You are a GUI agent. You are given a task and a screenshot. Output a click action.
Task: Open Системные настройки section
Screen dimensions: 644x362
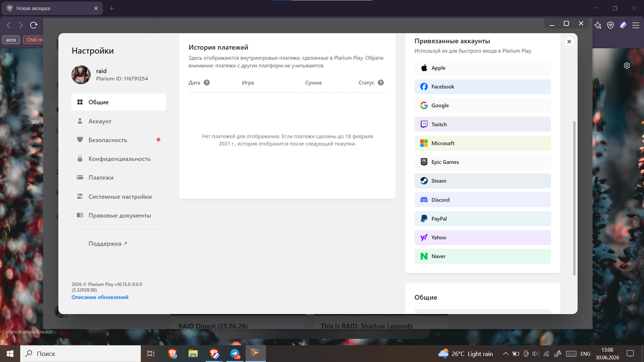pos(119,197)
